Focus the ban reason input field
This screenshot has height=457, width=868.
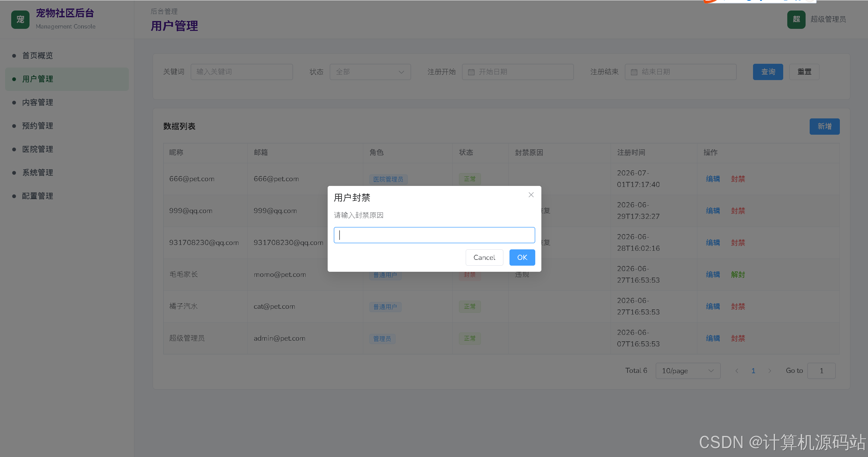click(x=434, y=235)
